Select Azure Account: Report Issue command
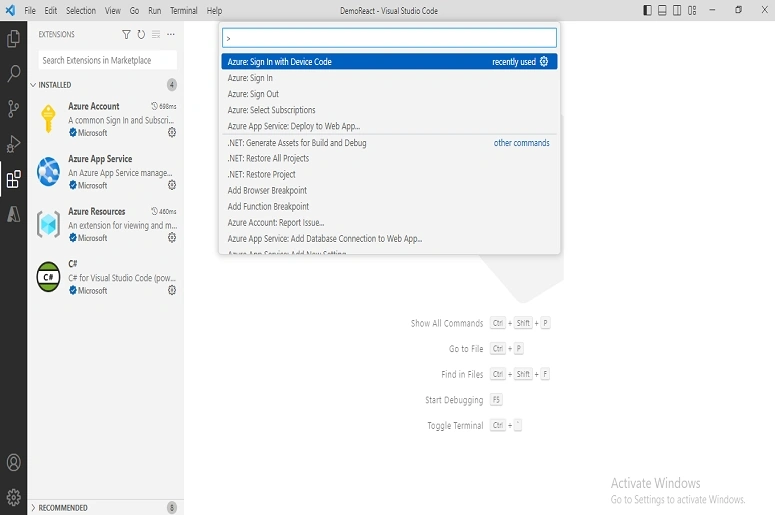Viewport: 775px width, 515px height. [389, 222]
